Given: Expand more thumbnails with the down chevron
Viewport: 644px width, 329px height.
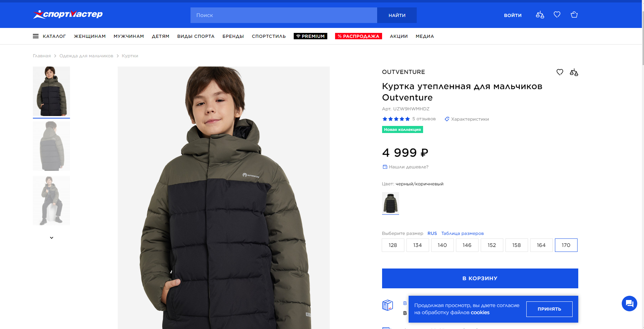Looking at the screenshot, I should [52, 238].
